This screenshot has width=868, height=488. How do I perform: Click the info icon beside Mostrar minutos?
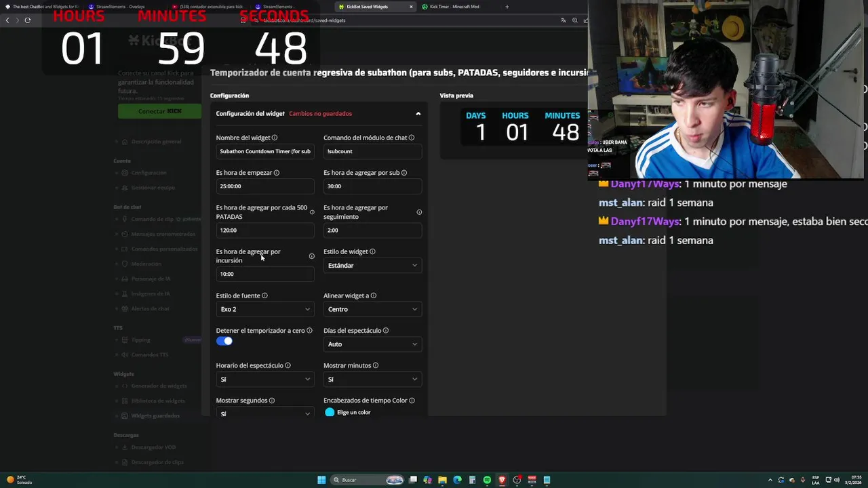point(376,365)
